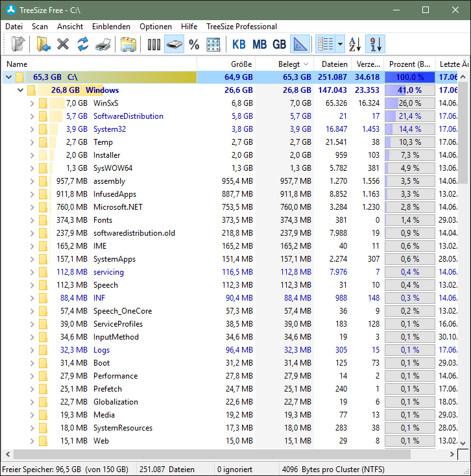The height and width of the screenshot is (476, 471).
Task: Click the TreeSize app icon in title bar
Action: [x=11, y=10]
